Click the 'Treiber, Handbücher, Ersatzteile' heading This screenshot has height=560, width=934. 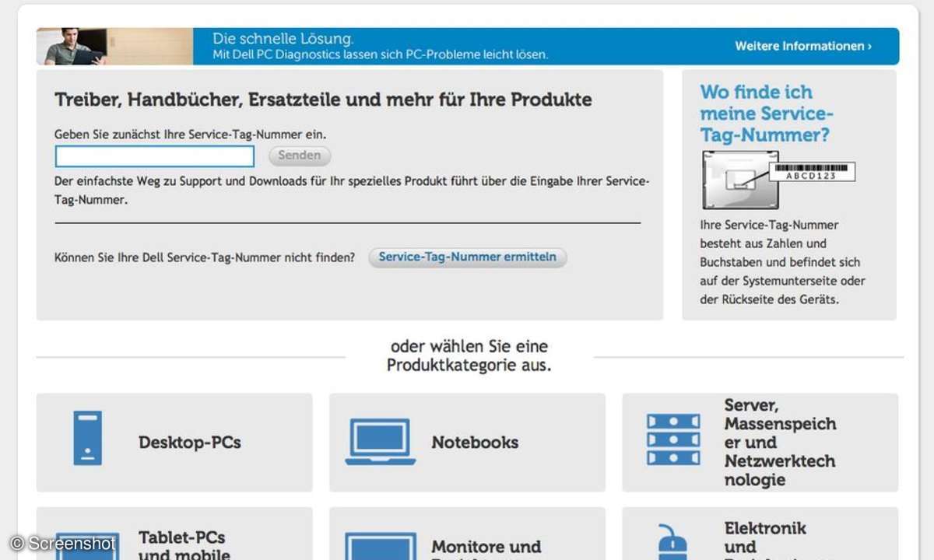point(323,100)
